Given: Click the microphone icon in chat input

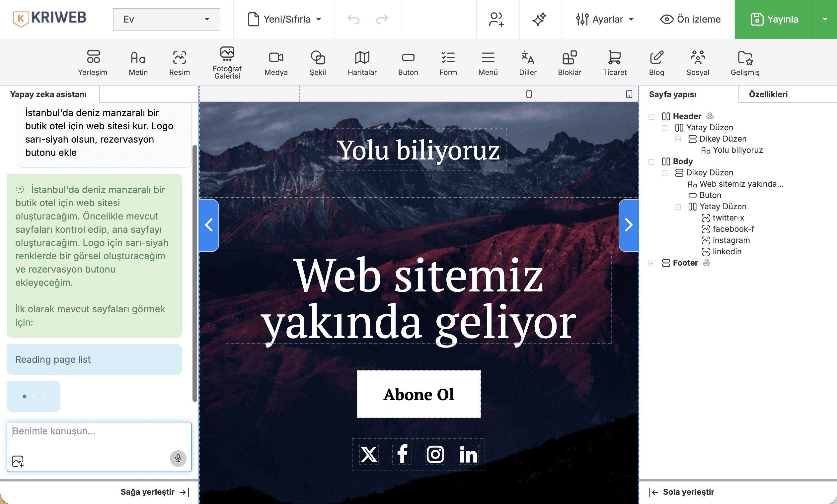Looking at the screenshot, I should coord(178,458).
